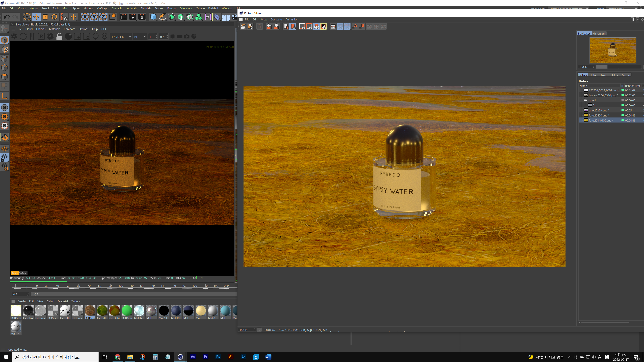Screen dimensions: 644x362
Task: Toggle Live Viewer resolution lock
Action: pos(59,37)
